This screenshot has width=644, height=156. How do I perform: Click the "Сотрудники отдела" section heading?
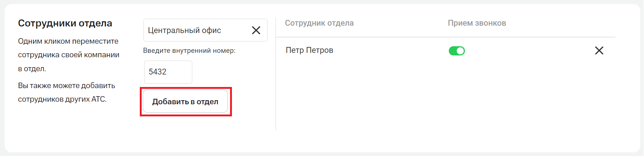[x=65, y=23]
